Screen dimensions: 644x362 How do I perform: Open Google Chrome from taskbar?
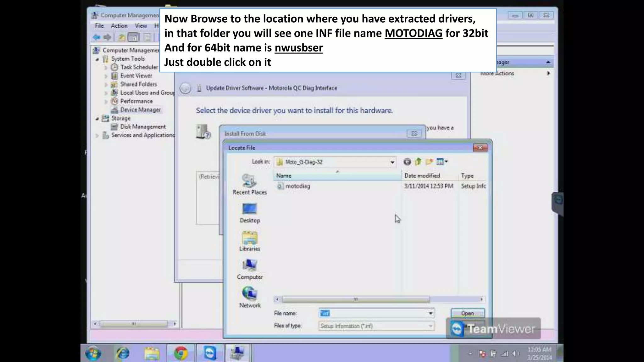pos(180,353)
